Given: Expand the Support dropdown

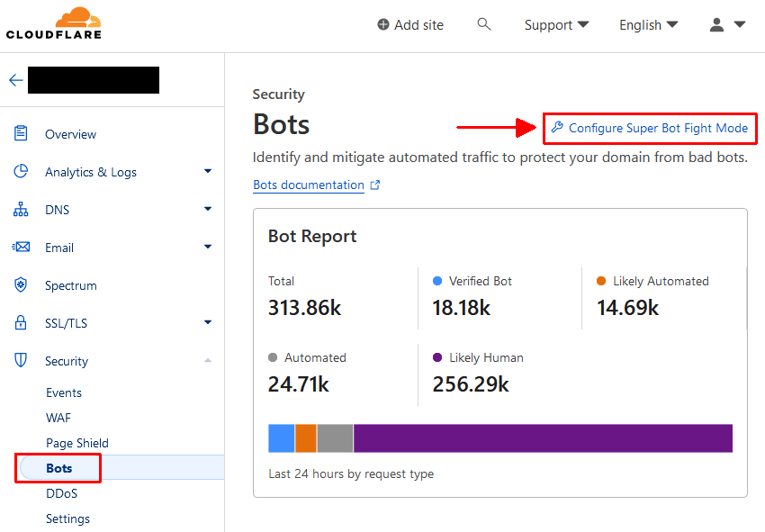Looking at the screenshot, I should pyautogui.click(x=557, y=25).
